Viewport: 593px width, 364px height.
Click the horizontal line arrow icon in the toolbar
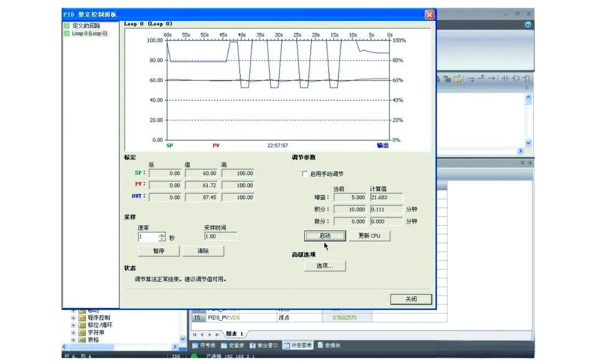(x=491, y=78)
